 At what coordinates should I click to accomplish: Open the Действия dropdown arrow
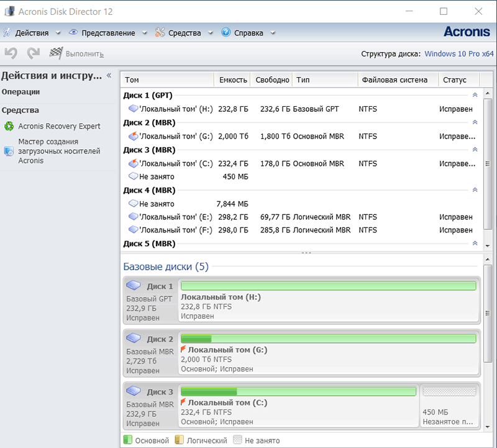pos(58,33)
